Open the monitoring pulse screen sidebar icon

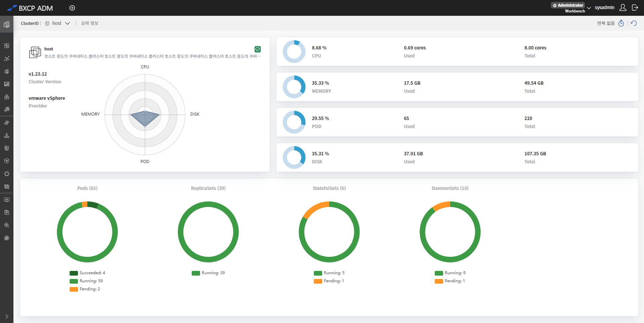tap(7, 200)
